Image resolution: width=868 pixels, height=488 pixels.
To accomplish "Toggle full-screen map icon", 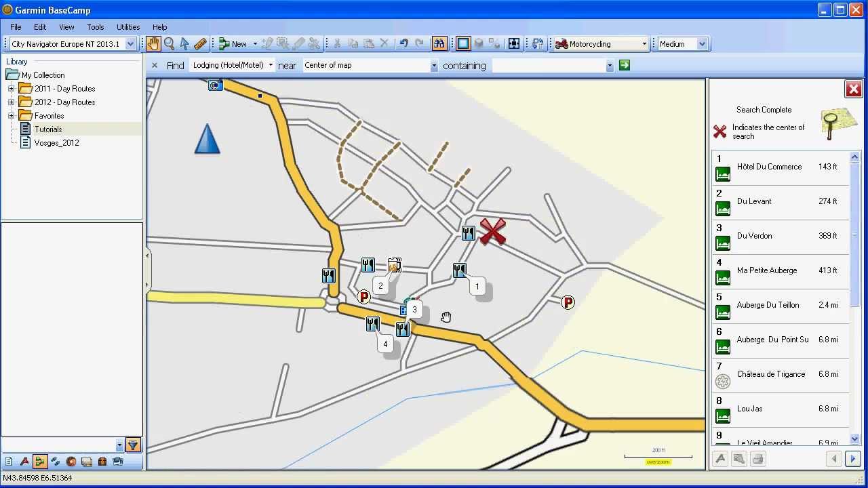I will click(x=514, y=44).
